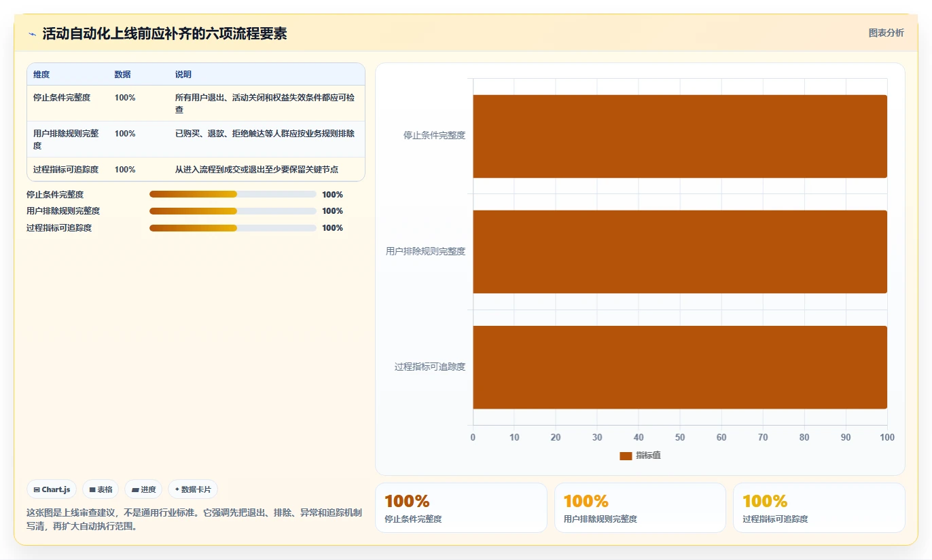Select the 过程指标可追踪度 table row cell
Viewport: 932px width, 560px height.
tap(66, 170)
